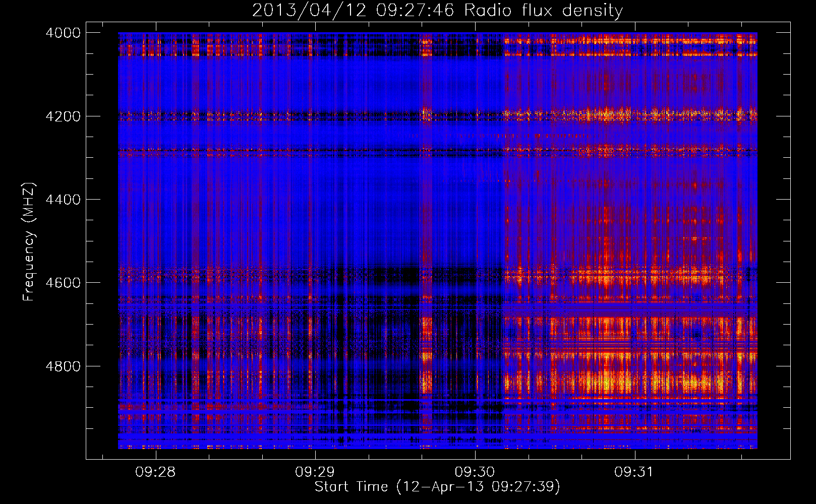This screenshot has width=816, height=504.
Task: Click the plot title "2013/04/12 09:27:46 Radio flux density"
Action: pyautogui.click(x=437, y=11)
